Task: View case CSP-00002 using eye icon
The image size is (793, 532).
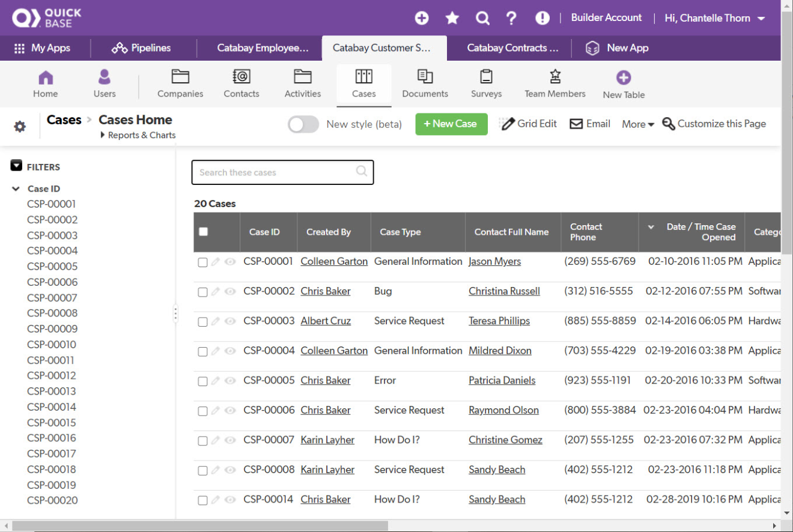Action: pyautogui.click(x=230, y=291)
